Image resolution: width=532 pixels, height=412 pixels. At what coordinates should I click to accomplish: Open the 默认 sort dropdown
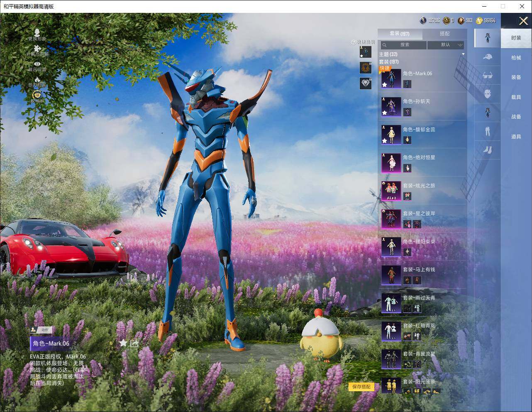point(446,45)
